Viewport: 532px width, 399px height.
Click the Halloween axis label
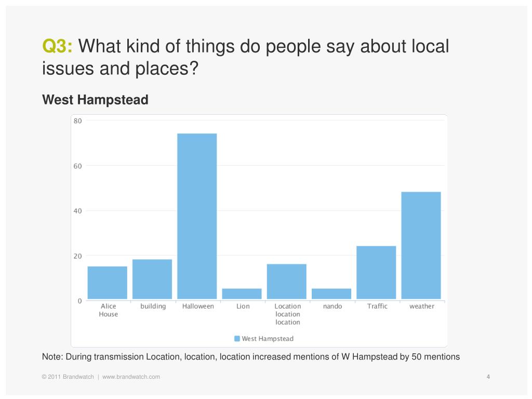pos(198,306)
